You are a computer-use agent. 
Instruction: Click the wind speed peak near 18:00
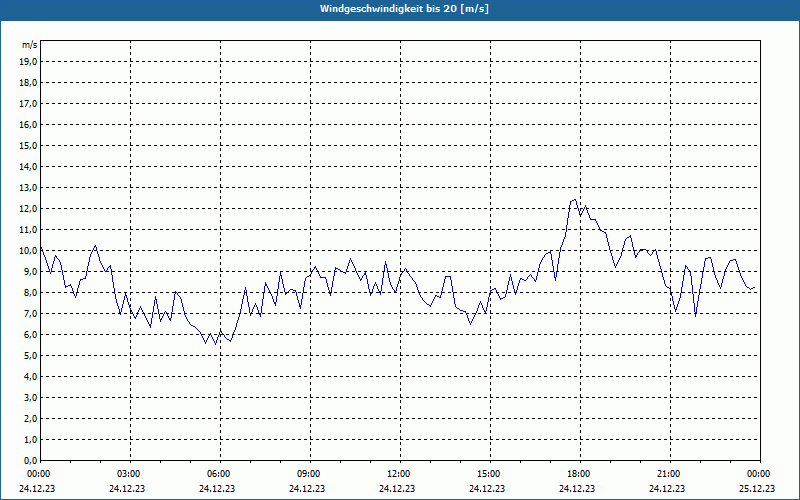575,199
